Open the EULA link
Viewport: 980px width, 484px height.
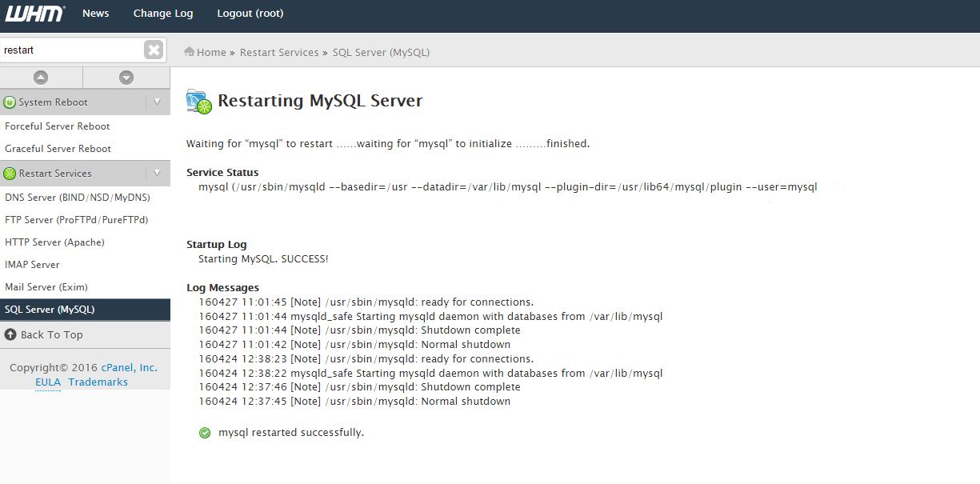(x=48, y=382)
